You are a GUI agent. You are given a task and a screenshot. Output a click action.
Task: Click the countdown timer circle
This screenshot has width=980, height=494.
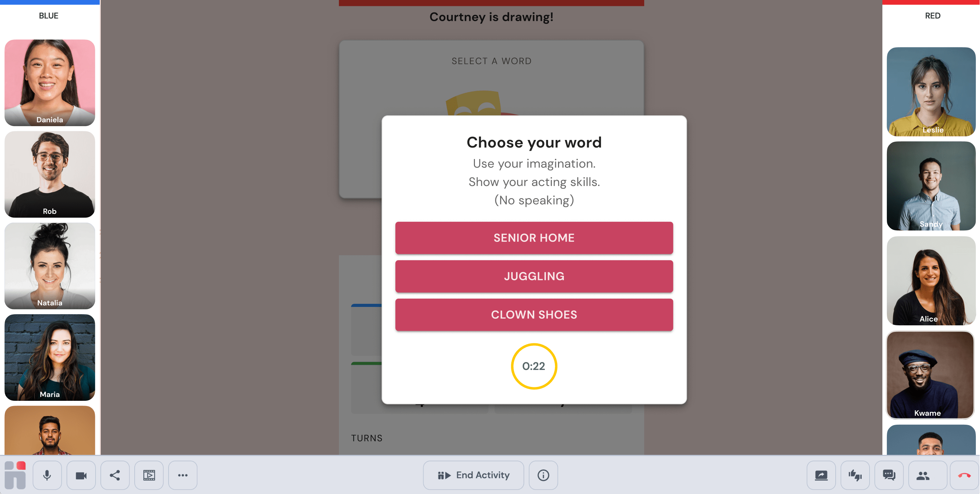click(534, 366)
